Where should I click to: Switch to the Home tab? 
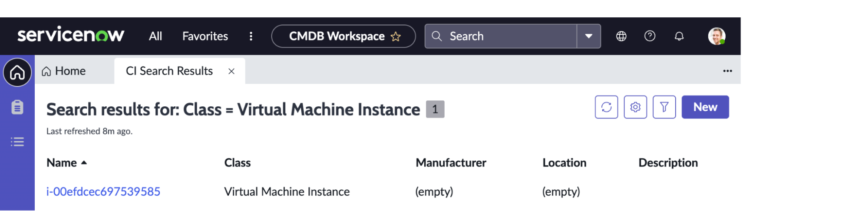[x=64, y=71]
